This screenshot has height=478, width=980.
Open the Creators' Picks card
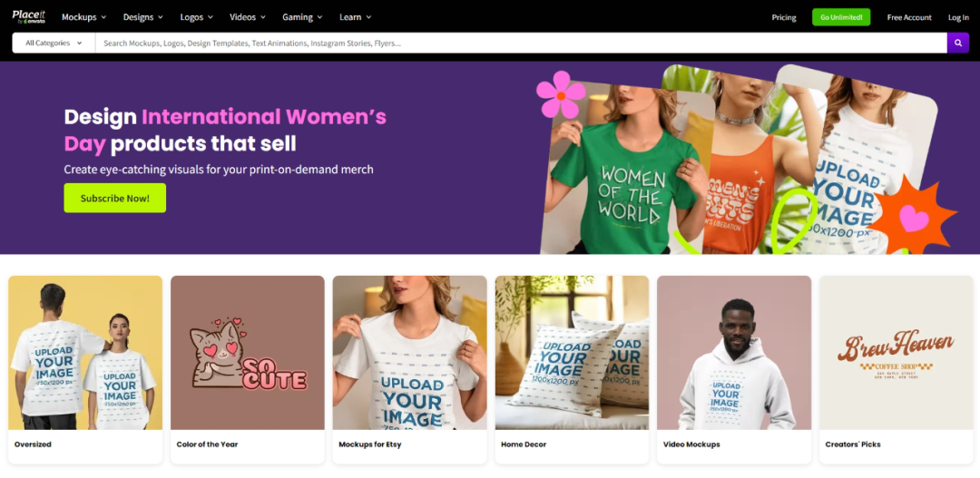point(897,353)
